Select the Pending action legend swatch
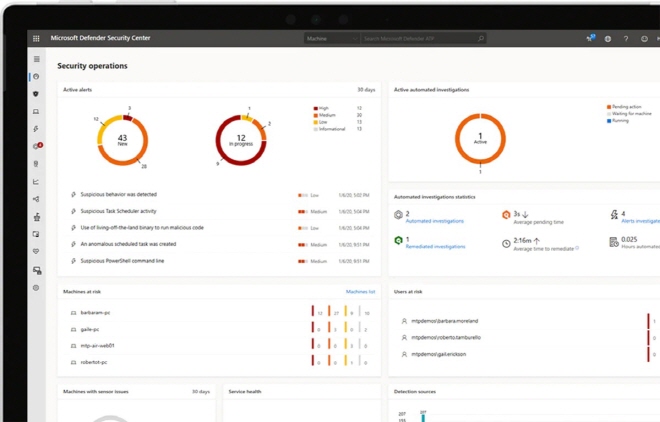 tap(609, 107)
